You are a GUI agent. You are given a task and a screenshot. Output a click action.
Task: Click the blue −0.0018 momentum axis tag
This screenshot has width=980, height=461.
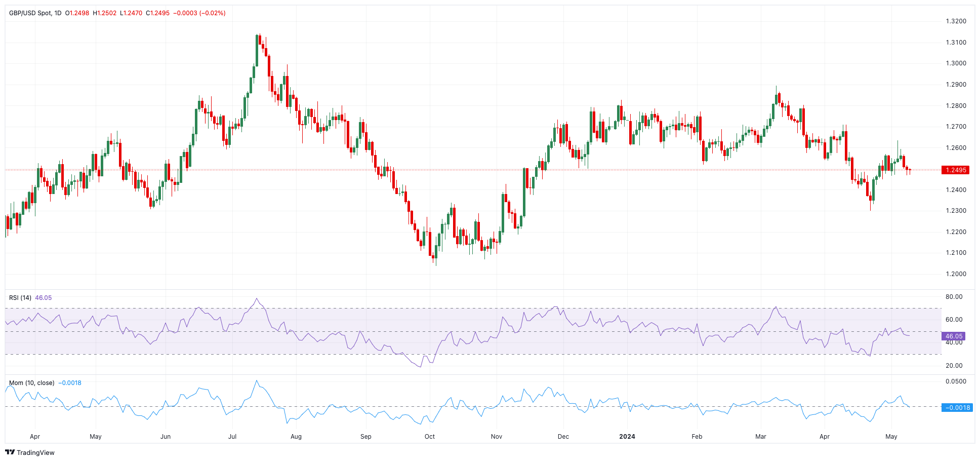tap(957, 407)
